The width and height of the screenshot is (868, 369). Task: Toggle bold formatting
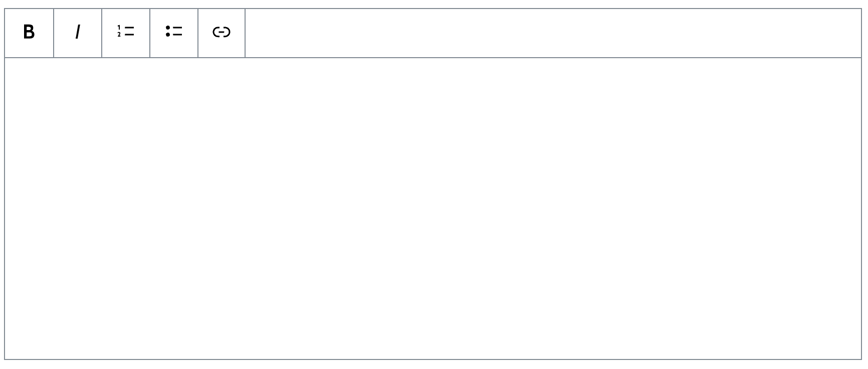click(29, 33)
